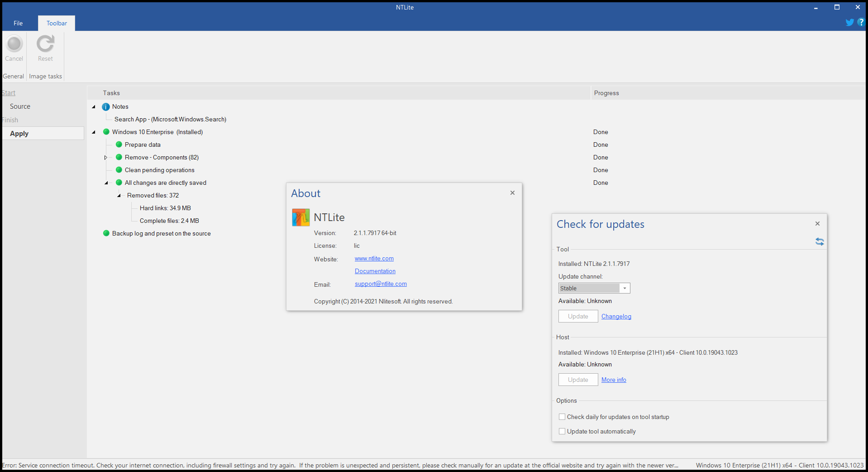Click the Installed: NTLite 2.1.1.7917 text

[594, 264]
